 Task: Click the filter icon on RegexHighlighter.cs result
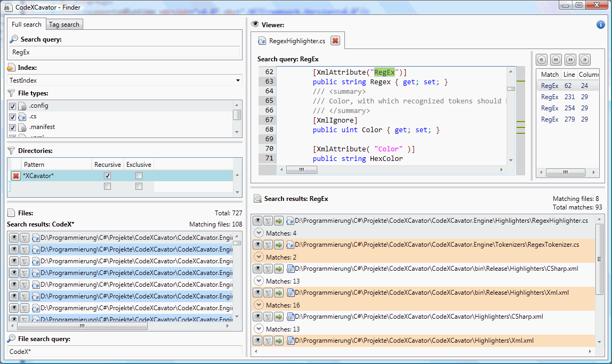(268, 221)
